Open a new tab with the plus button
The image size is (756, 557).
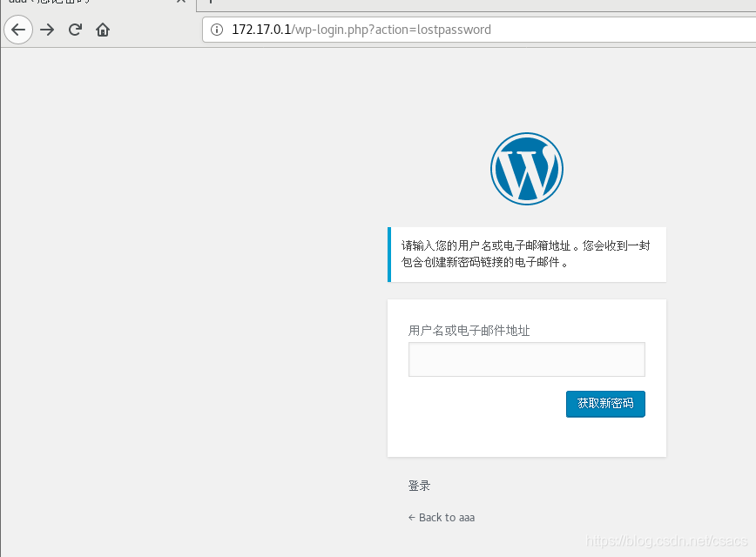[x=211, y=2]
